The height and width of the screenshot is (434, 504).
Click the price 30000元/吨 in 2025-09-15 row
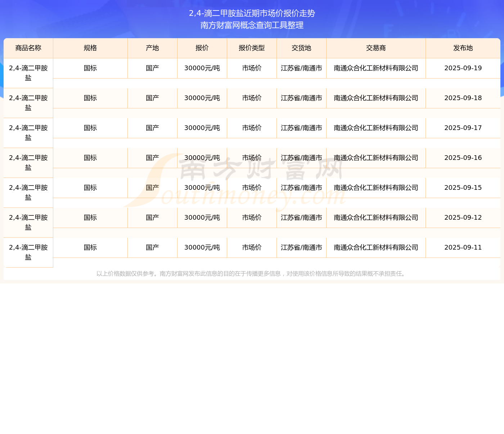(x=202, y=188)
